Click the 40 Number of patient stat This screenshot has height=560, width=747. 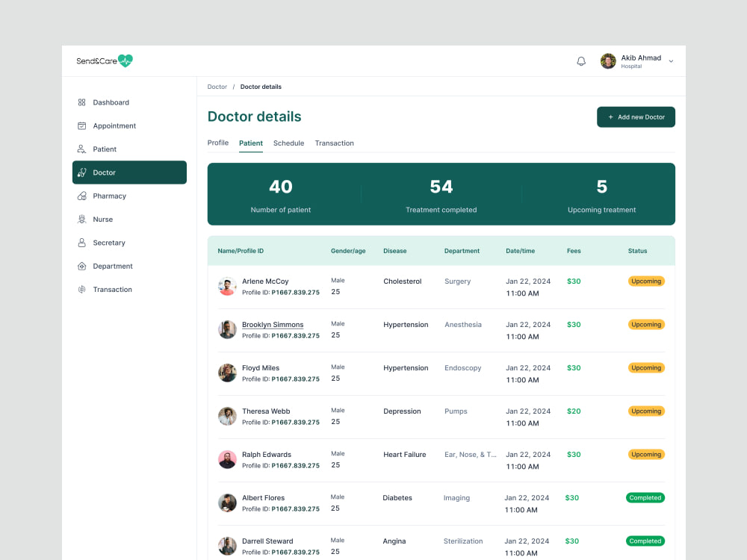[x=281, y=194]
